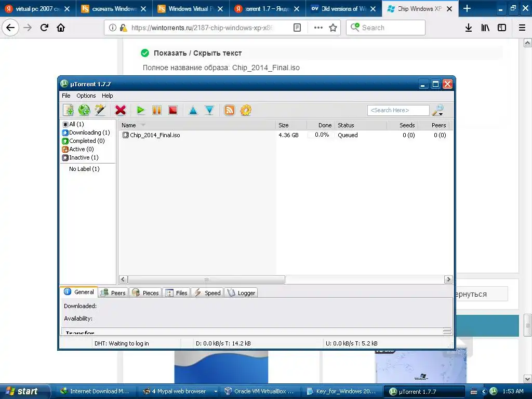Click the uTorrent search magnifier dropdown

point(438,110)
